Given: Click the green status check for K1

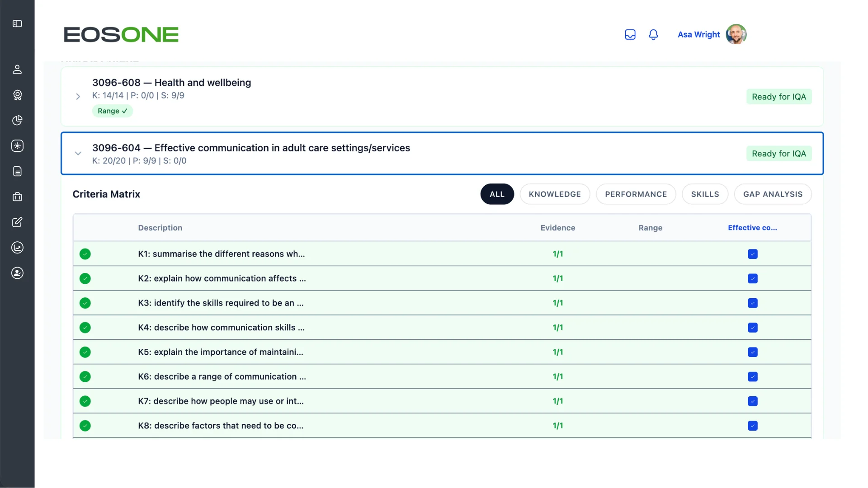Looking at the screenshot, I should [x=85, y=254].
